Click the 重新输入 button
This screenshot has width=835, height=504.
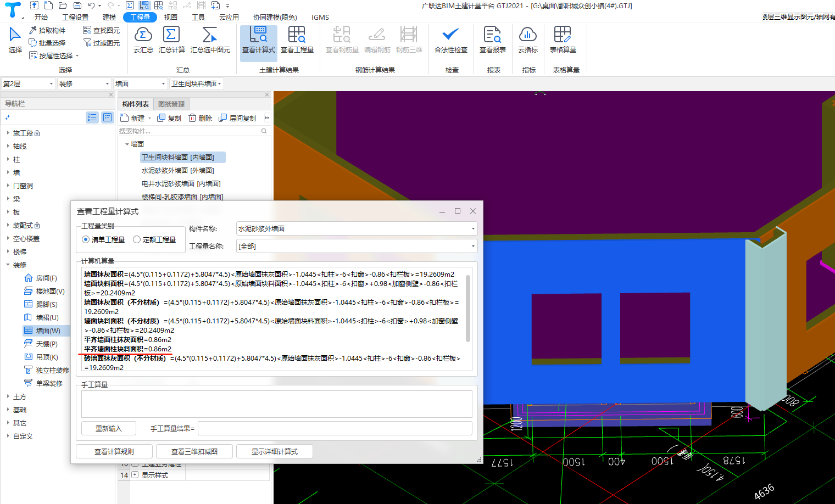pyautogui.click(x=109, y=429)
